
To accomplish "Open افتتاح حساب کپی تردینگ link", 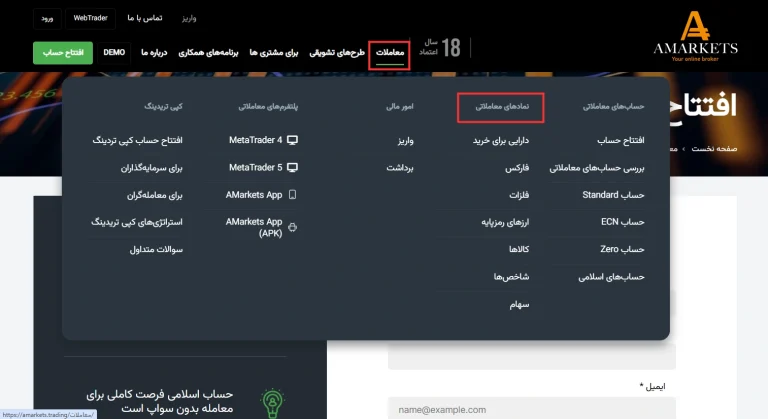I will tap(138, 141).
